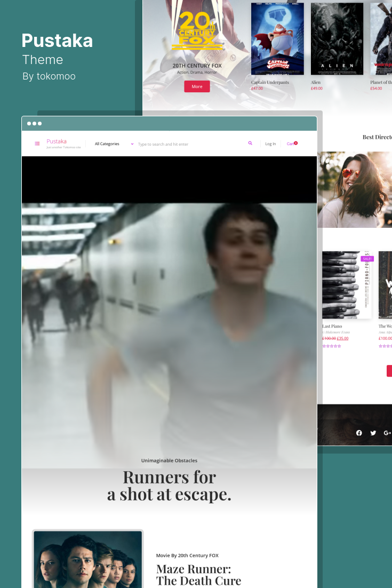Viewport: 392px width, 588px height.
Task: Open the Last Piano product title
Action: click(332, 326)
